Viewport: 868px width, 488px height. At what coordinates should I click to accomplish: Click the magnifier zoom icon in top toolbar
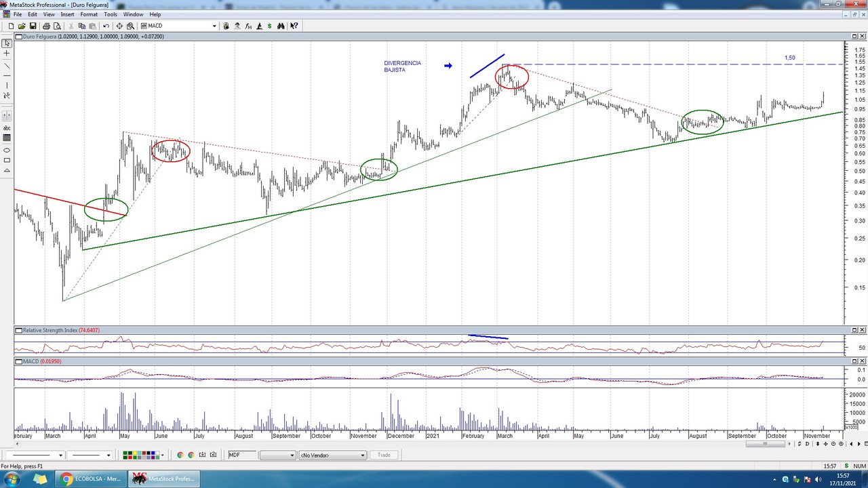click(130, 26)
